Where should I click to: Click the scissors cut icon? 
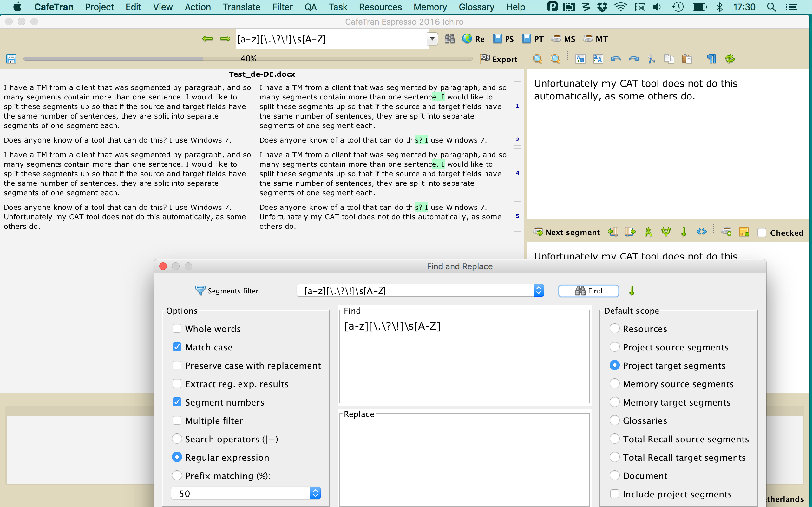(651, 59)
